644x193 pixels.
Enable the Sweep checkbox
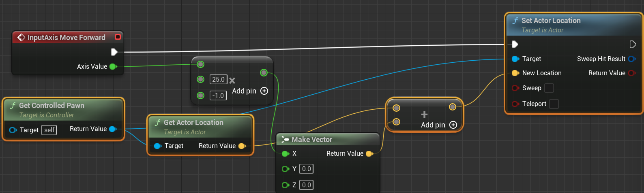click(x=549, y=88)
